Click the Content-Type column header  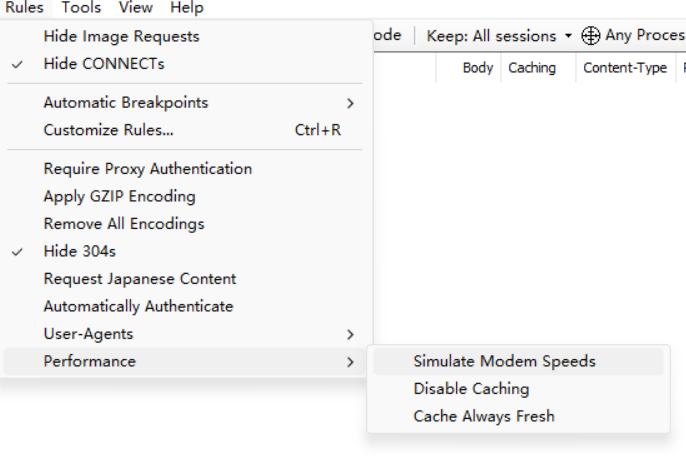[625, 68]
